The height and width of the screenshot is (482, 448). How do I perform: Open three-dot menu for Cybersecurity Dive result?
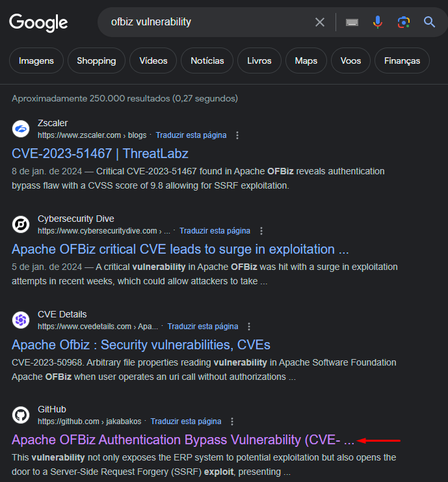click(x=261, y=231)
